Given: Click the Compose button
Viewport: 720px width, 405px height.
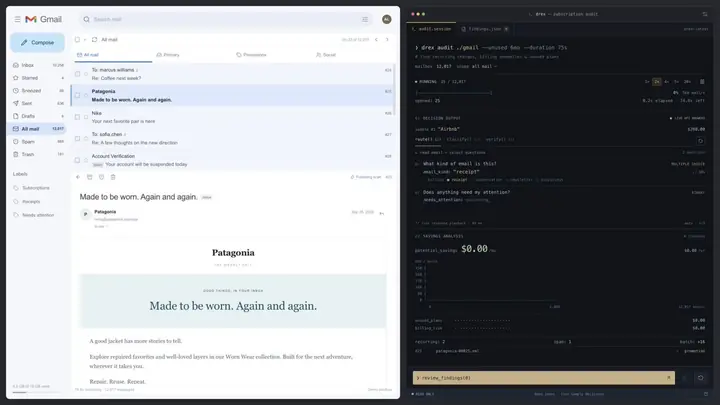Looking at the screenshot, I should (38, 43).
